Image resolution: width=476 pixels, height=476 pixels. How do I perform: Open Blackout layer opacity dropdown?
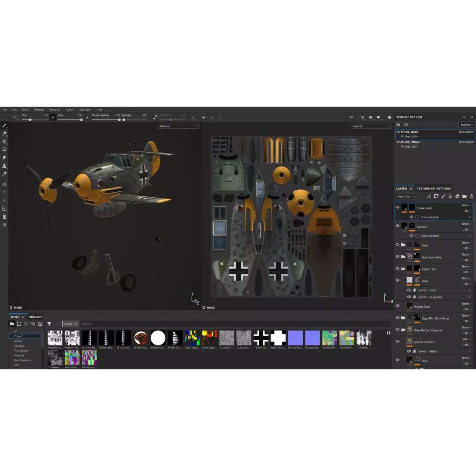point(467,230)
